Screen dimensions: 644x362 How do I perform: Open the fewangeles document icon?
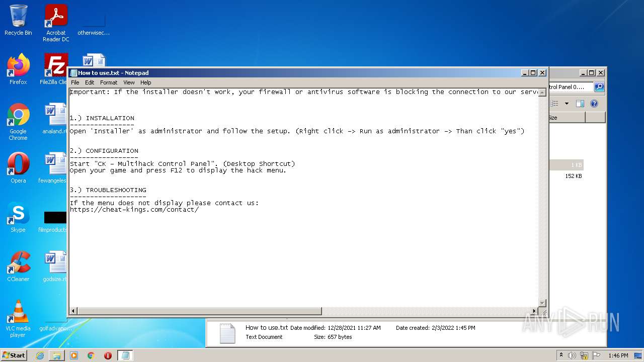tap(53, 168)
